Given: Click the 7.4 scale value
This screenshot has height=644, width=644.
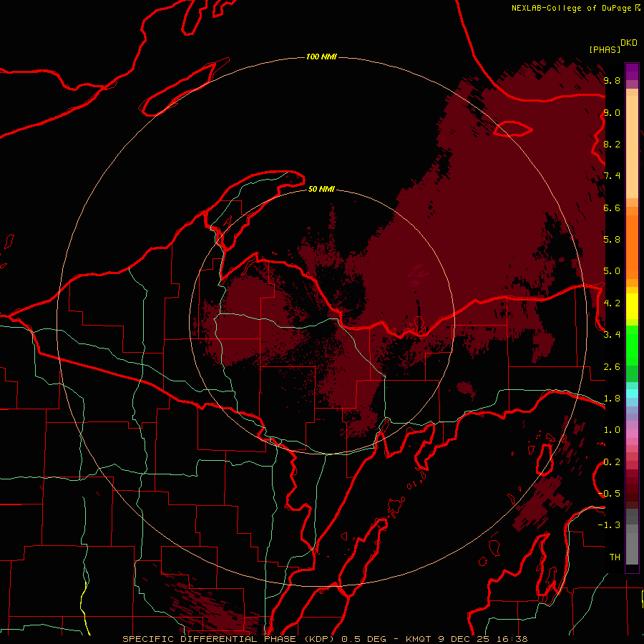Looking at the screenshot, I should 612,176.
